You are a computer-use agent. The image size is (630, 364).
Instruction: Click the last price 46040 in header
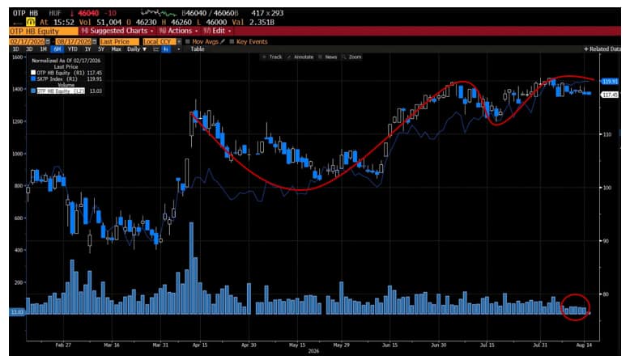88,13
